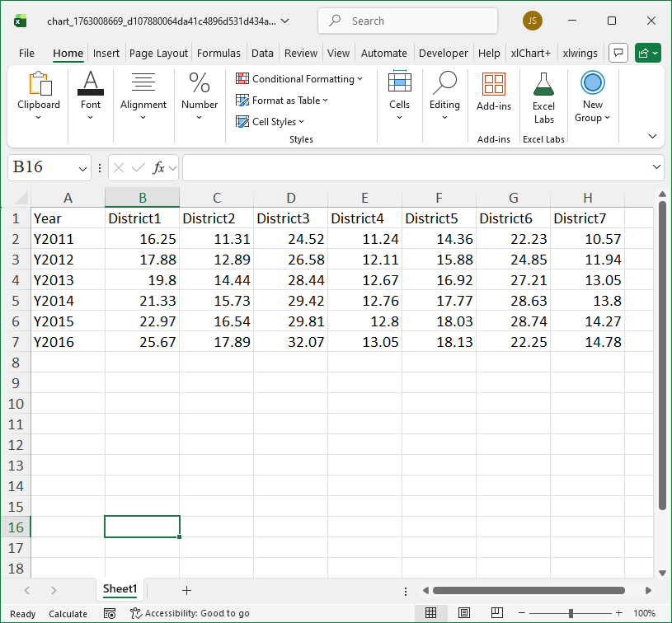Add a new sheet with the plus button
The image size is (672, 623).
coord(186,590)
